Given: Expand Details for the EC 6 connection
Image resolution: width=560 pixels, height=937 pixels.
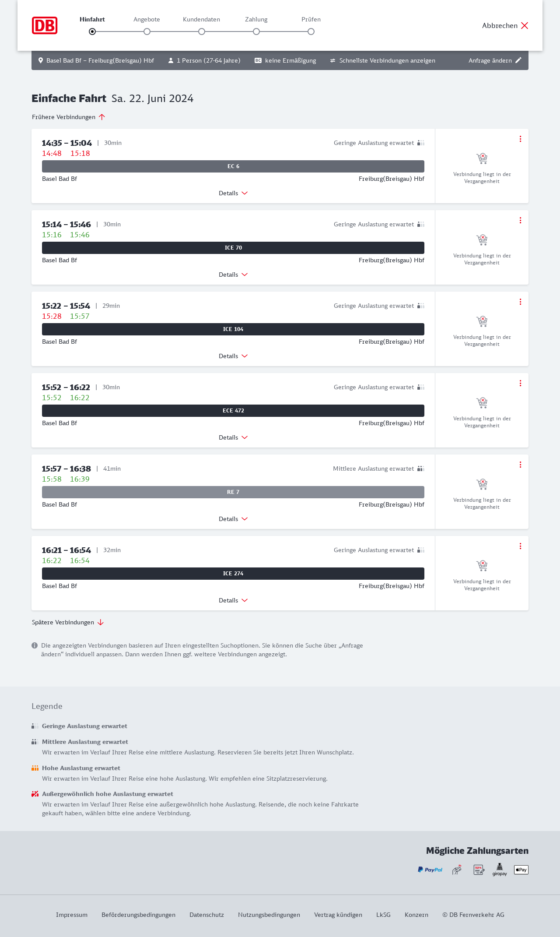Looking at the screenshot, I should coord(233,193).
